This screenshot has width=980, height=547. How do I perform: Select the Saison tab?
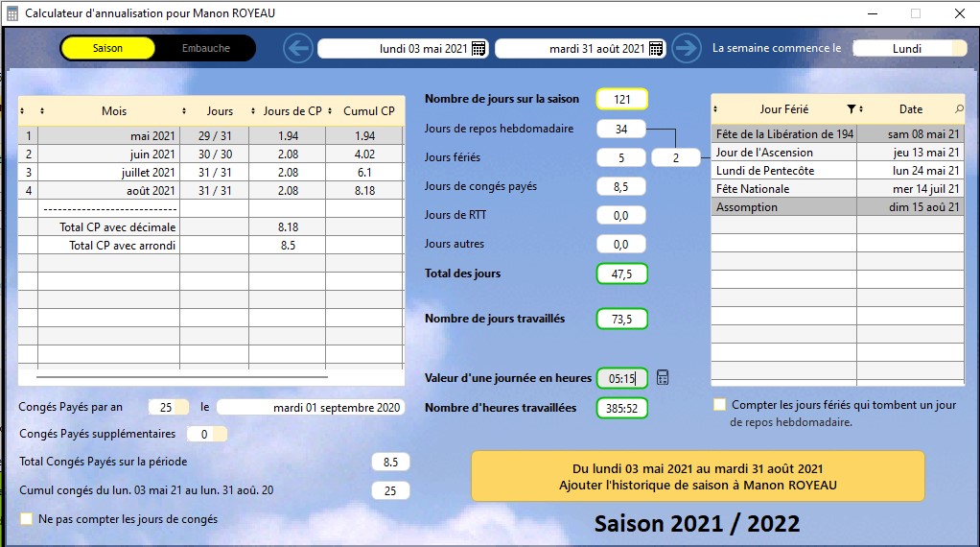coord(107,48)
